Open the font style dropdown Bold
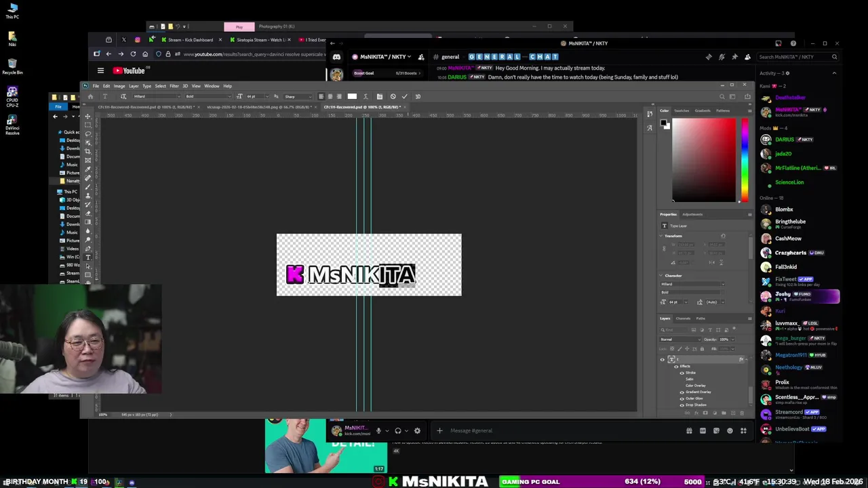 pos(208,96)
